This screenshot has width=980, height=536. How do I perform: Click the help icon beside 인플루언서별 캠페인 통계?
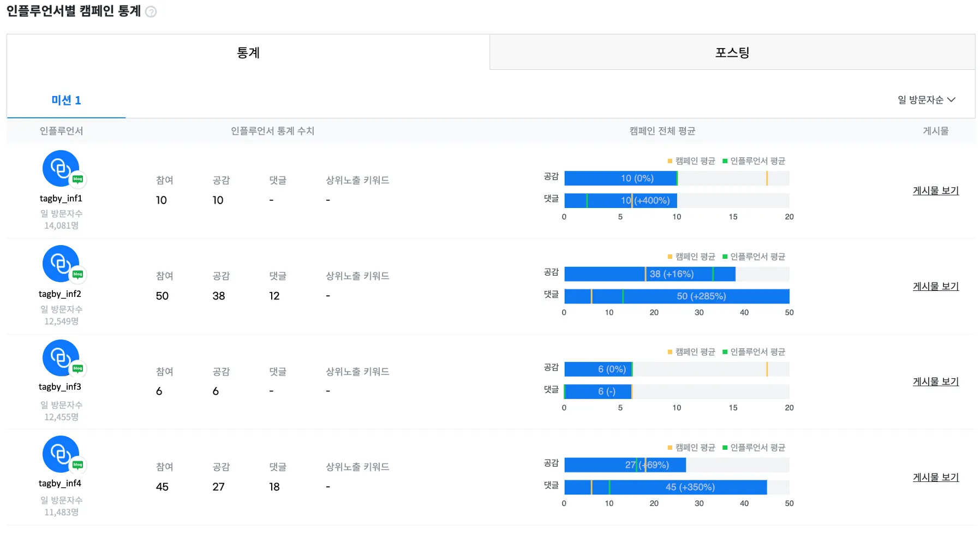pos(151,11)
